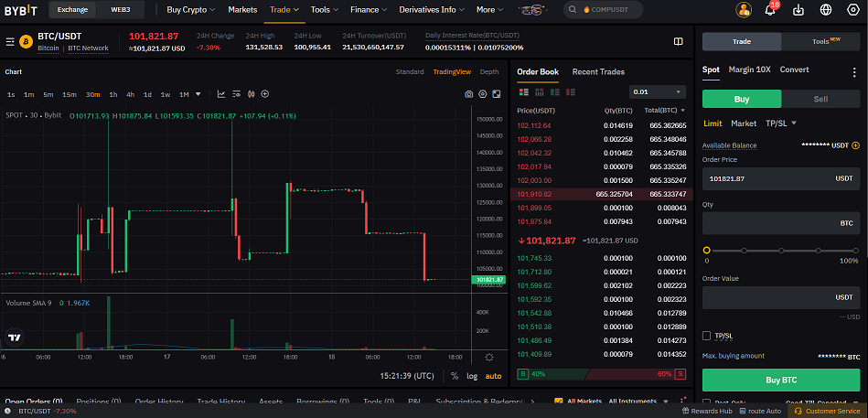The width and height of the screenshot is (868, 418).
Task: Select the depth columns order book view
Action: 539,91
